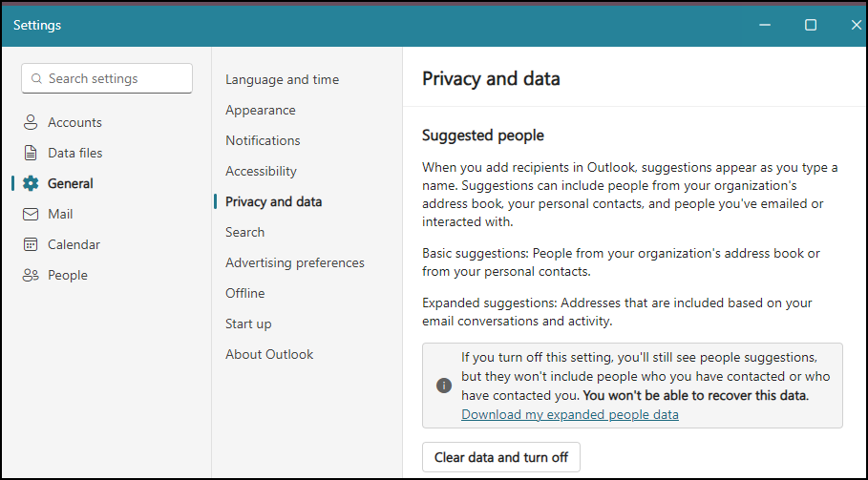
Task: Click the General gear icon
Action: pyautogui.click(x=31, y=183)
